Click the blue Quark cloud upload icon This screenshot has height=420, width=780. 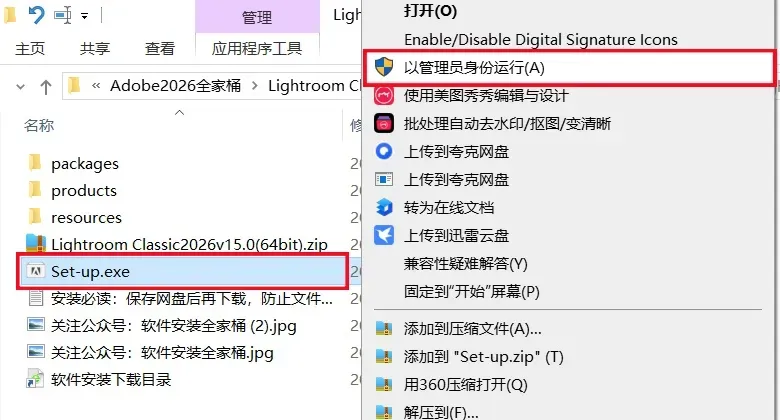tap(384, 151)
